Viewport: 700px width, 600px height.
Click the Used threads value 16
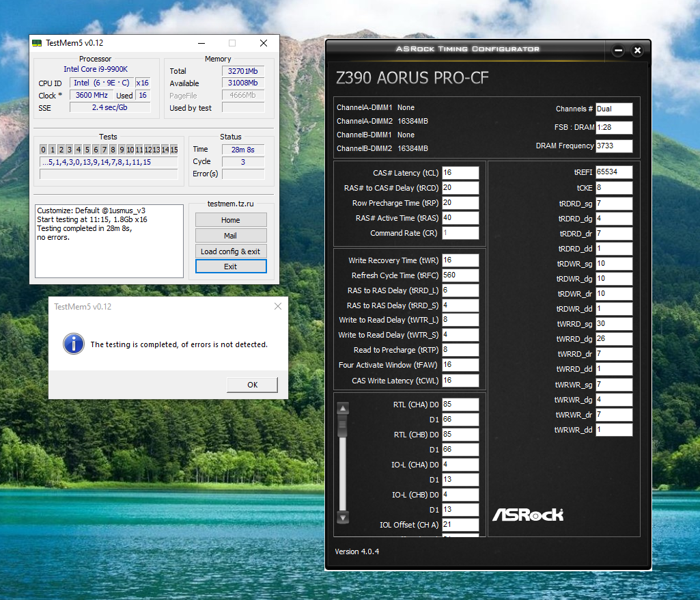coord(143,95)
